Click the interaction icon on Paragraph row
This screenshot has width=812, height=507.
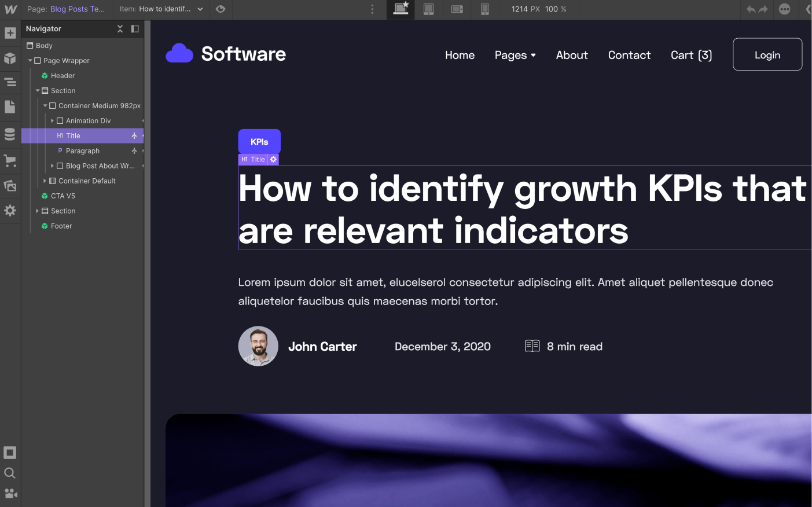pyautogui.click(x=134, y=151)
